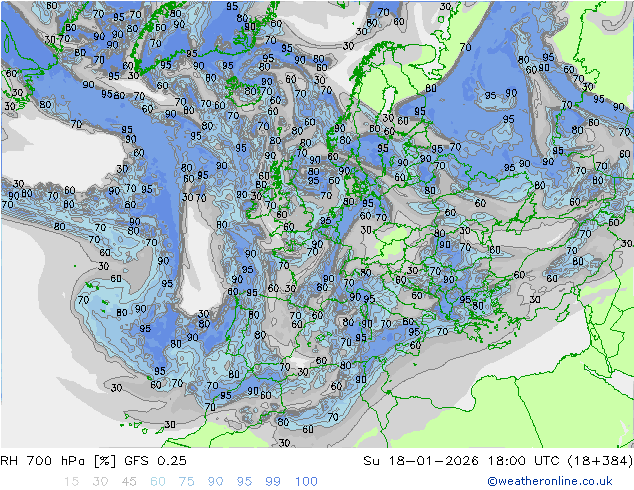Select the legend value 100

coord(306,481)
